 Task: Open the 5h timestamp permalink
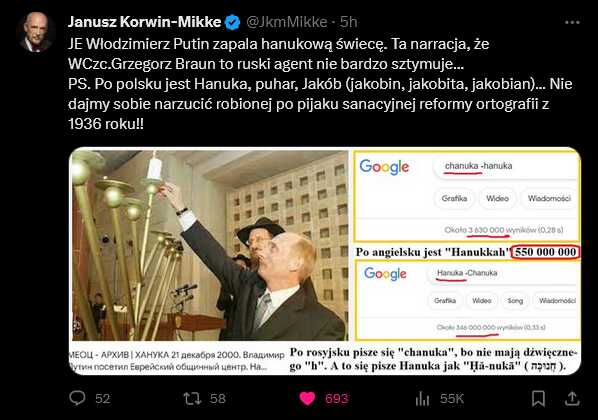coord(349,22)
